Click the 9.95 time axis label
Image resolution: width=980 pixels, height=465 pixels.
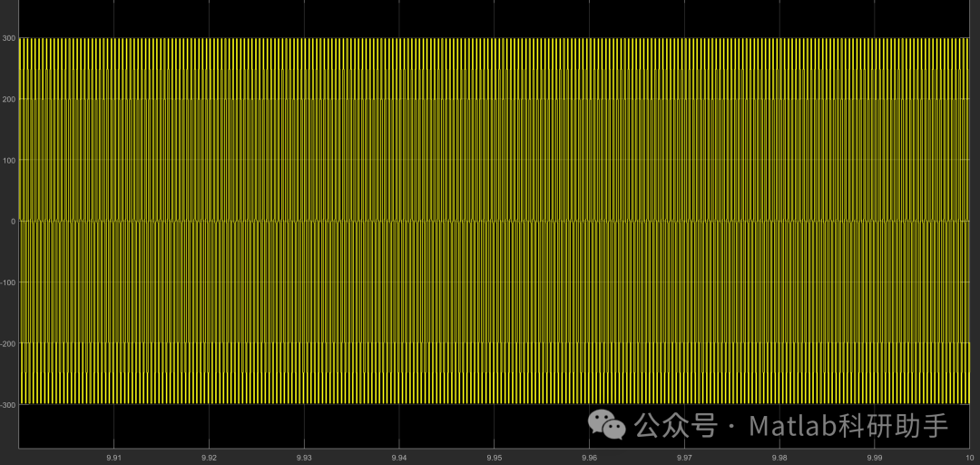[494, 458]
